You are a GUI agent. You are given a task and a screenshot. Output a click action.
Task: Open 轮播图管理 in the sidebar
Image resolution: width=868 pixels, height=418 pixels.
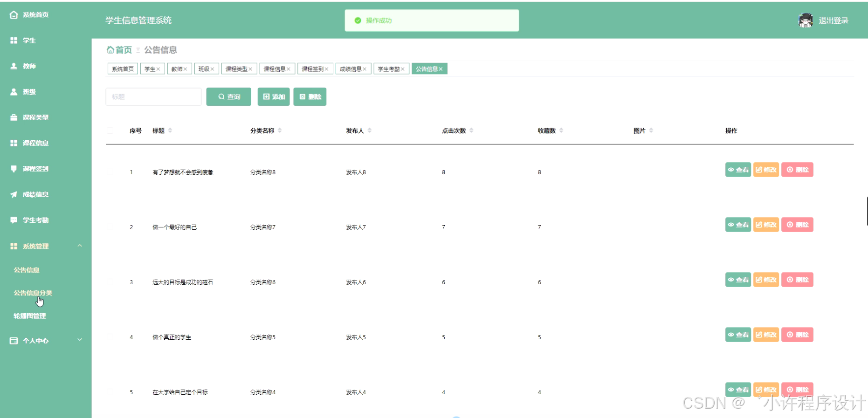pyautogui.click(x=30, y=316)
